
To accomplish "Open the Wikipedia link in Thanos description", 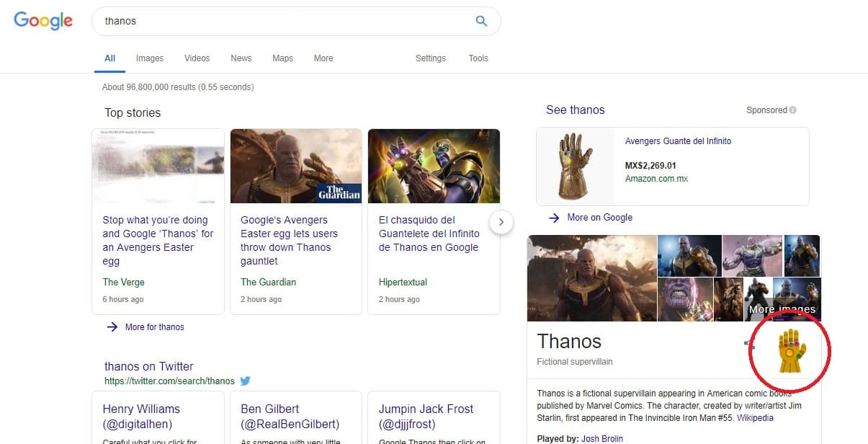I will tap(754, 417).
